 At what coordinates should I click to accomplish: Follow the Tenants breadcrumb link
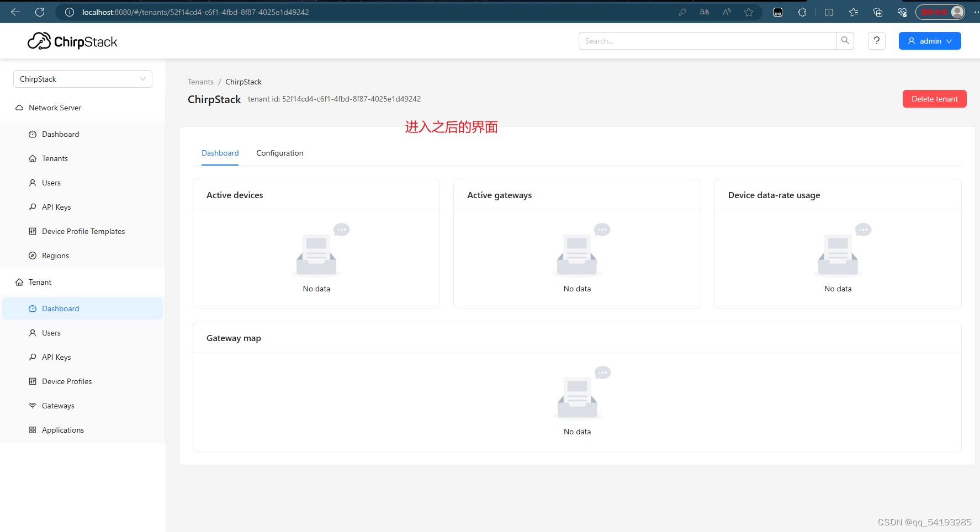(200, 82)
